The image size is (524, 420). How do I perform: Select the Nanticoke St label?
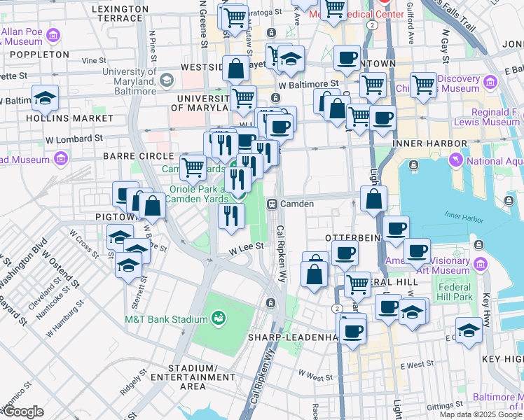(x=53, y=302)
